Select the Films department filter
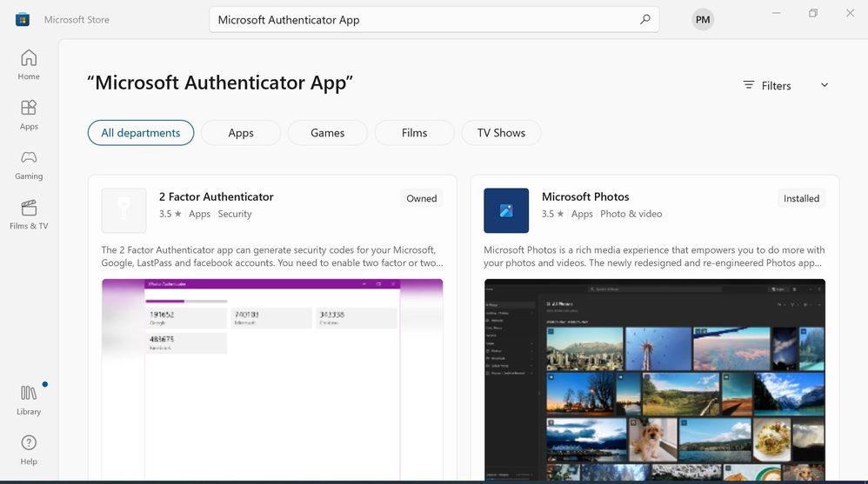Screen dimensions: 868x484 click(x=414, y=133)
